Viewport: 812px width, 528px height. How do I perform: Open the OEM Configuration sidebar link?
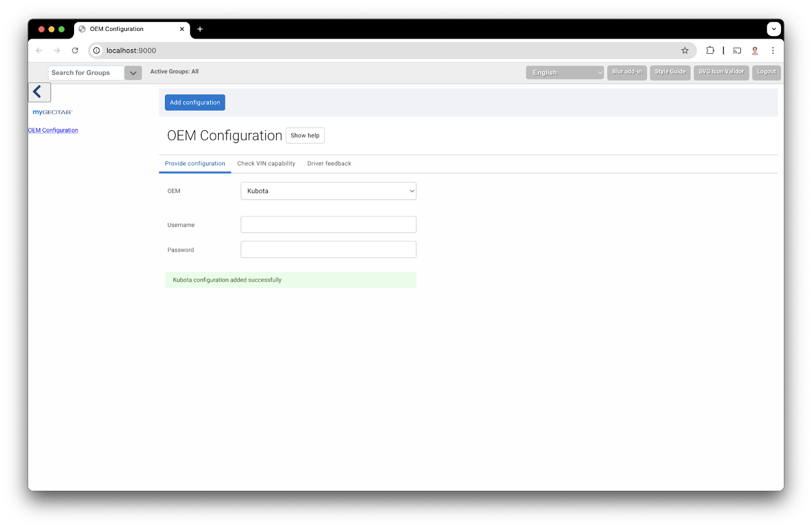point(53,130)
